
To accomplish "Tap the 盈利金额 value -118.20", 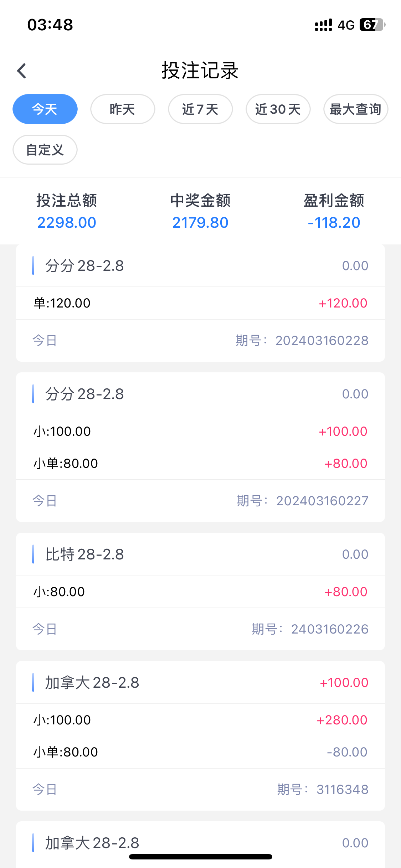I will click(x=334, y=223).
